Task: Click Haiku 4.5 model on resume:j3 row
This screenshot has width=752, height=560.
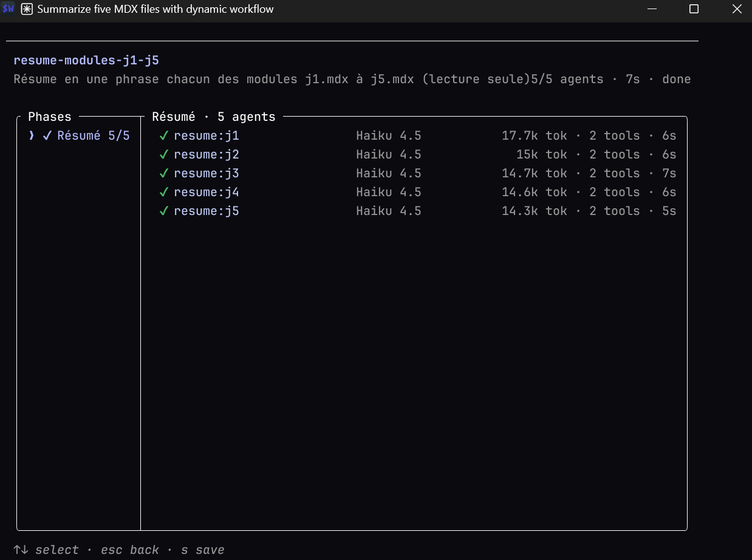Action: pos(389,173)
